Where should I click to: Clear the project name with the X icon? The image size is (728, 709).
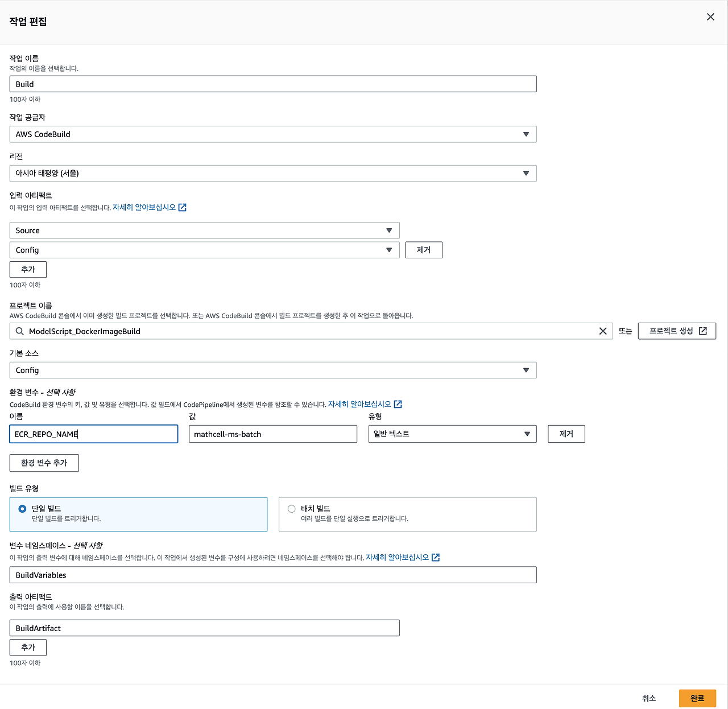603,331
